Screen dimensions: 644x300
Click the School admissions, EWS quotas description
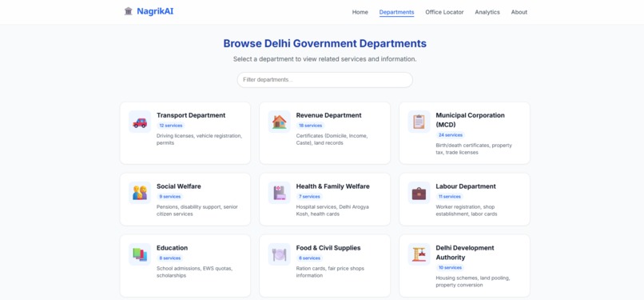pos(195,272)
